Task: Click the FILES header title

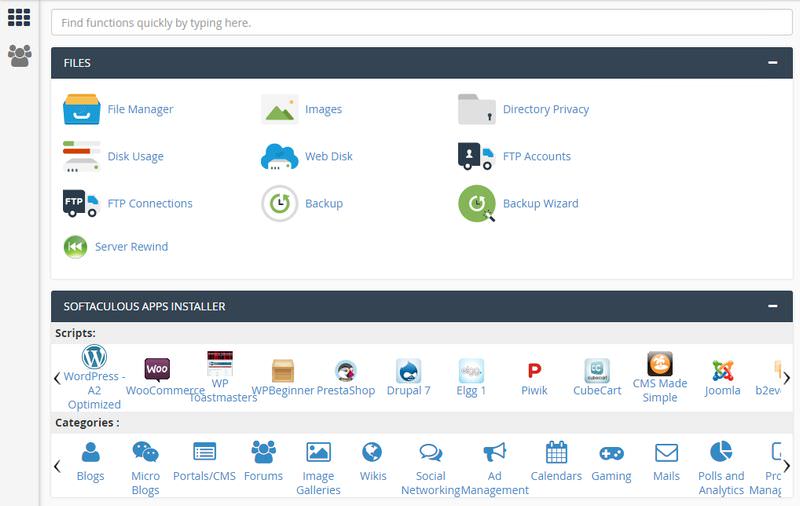Action: (77, 63)
